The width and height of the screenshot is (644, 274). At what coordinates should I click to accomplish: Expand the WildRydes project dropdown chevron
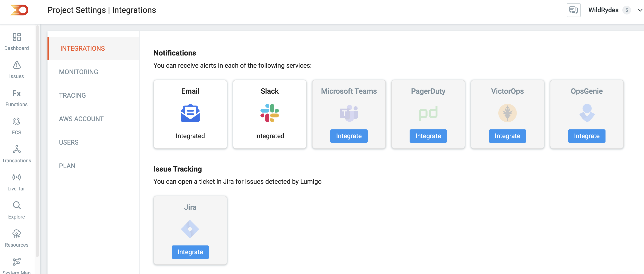[x=640, y=10]
